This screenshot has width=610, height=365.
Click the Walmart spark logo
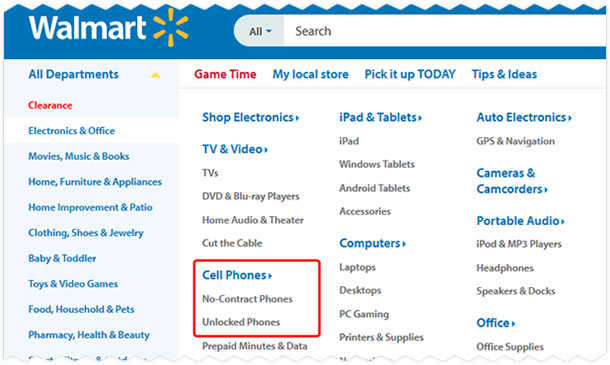pyautogui.click(x=171, y=27)
